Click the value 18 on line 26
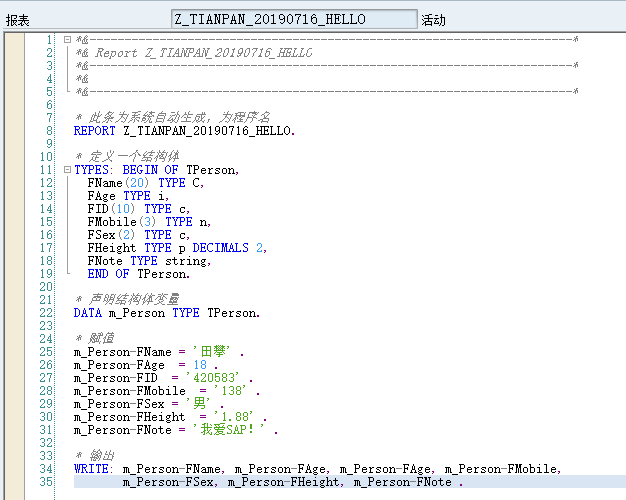This screenshot has width=626, height=500. pos(200,365)
